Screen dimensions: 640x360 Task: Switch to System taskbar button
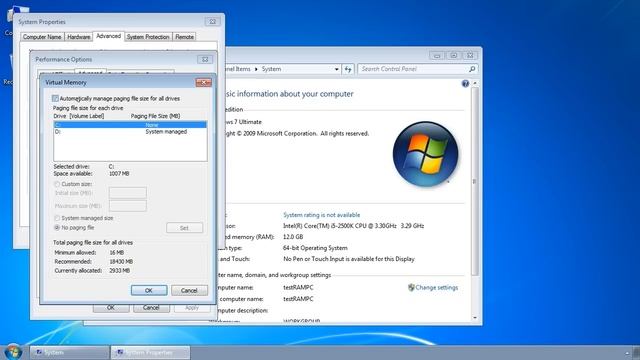(x=69, y=353)
